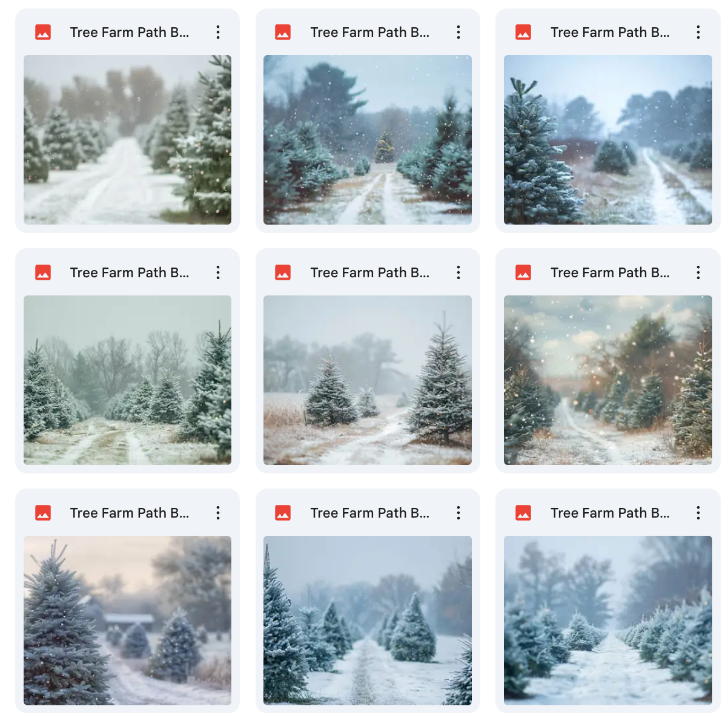
Task: Open more options for the top-left Tree Farm Path file
Action: coord(218,32)
